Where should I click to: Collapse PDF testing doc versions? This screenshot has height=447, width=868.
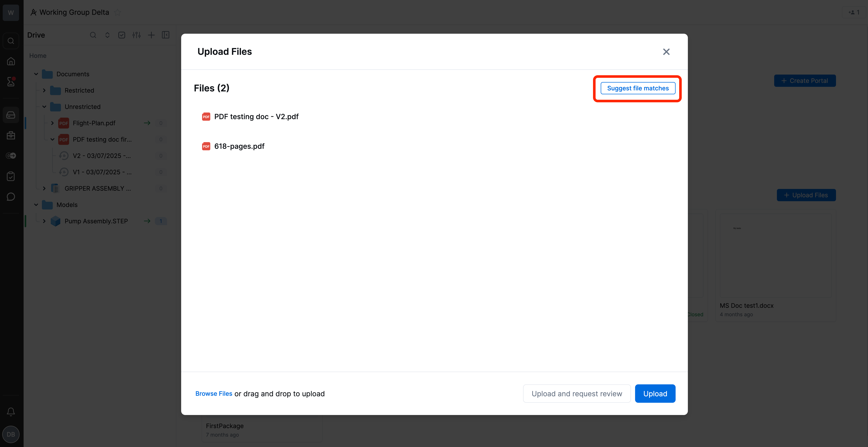52,139
